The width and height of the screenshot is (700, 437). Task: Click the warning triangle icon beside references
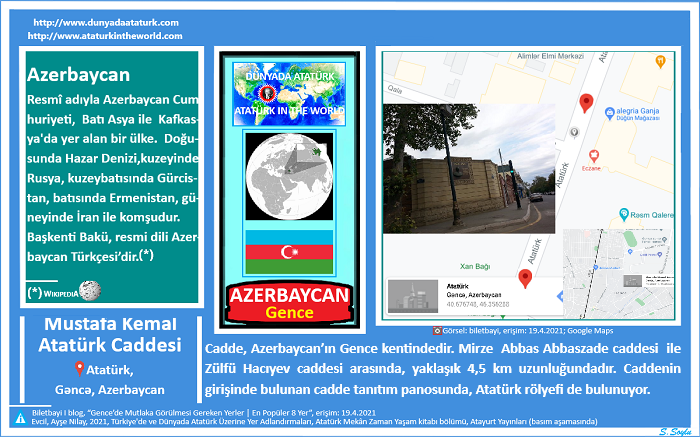[20, 418]
